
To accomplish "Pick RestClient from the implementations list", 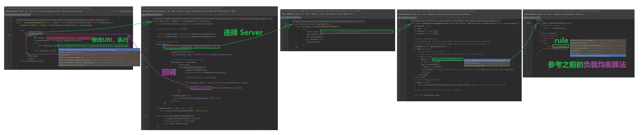I will pyautogui.click(x=99, y=55).
